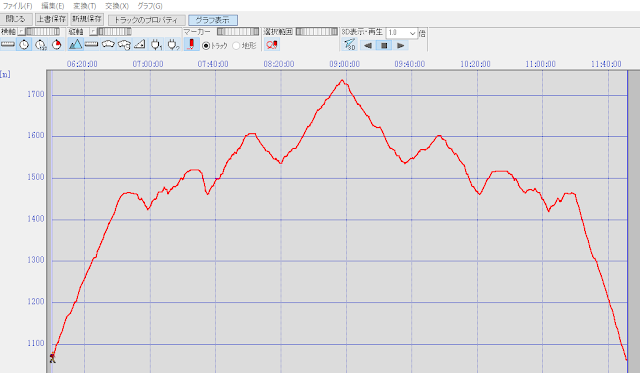Screen dimensions: 640x373
Task: Open the グラフ(G) menu
Action: (149, 6)
